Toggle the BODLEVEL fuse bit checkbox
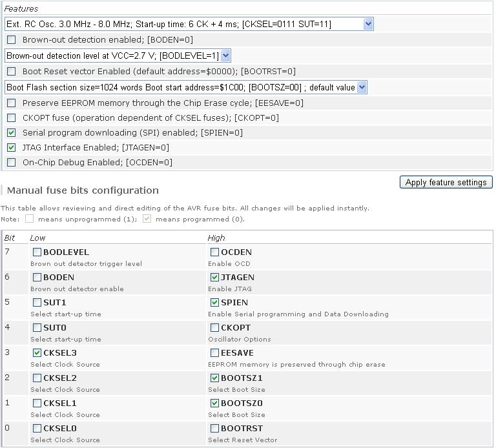The height and width of the screenshot is (448, 496). [x=37, y=252]
